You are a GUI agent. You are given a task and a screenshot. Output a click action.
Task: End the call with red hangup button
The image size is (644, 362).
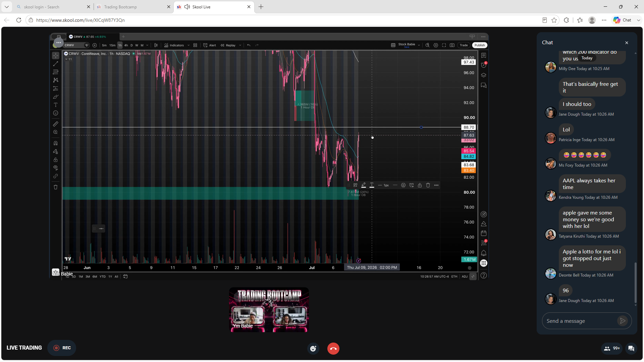pyautogui.click(x=333, y=349)
